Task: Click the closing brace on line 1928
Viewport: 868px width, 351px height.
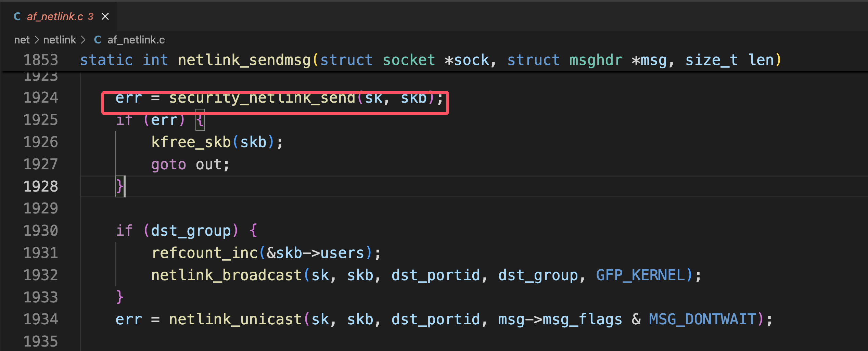Action: (x=119, y=186)
